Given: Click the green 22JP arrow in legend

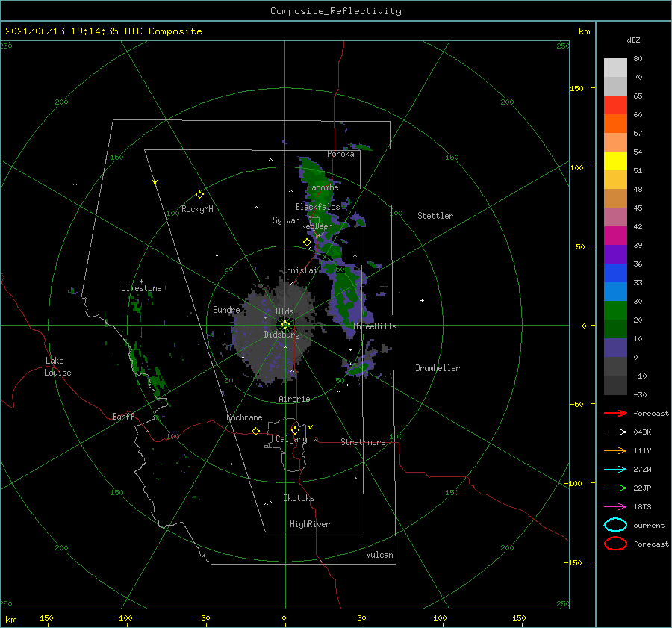Looking at the screenshot, I should pos(615,488).
